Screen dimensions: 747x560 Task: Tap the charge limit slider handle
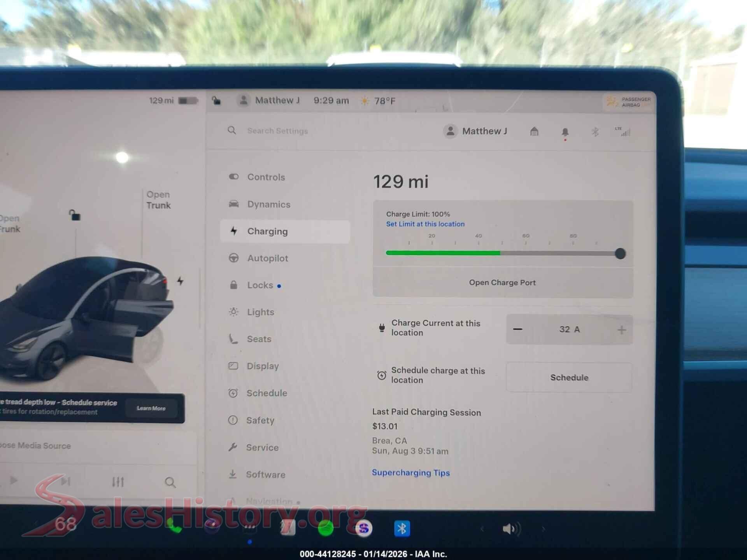click(620, 254)
